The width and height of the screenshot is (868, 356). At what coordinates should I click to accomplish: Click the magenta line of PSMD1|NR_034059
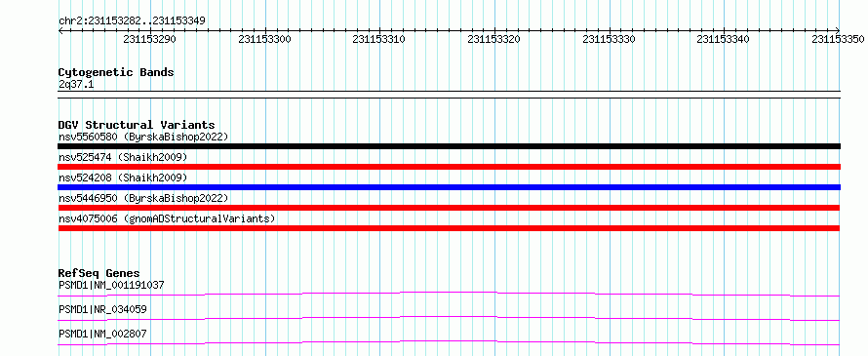coord(449,318)
